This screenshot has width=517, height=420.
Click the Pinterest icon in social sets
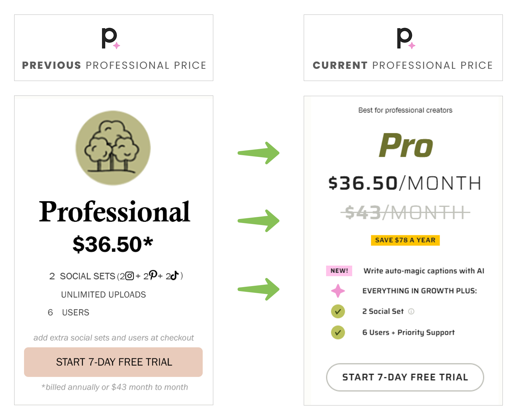154,275
